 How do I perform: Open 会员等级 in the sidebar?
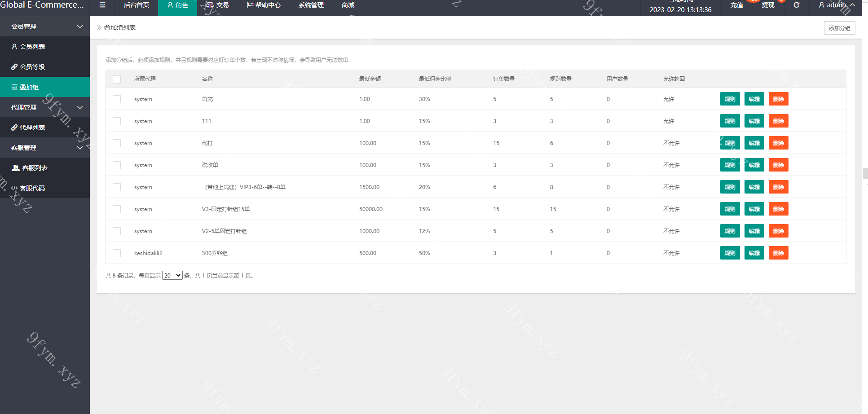tap(45, 67)
